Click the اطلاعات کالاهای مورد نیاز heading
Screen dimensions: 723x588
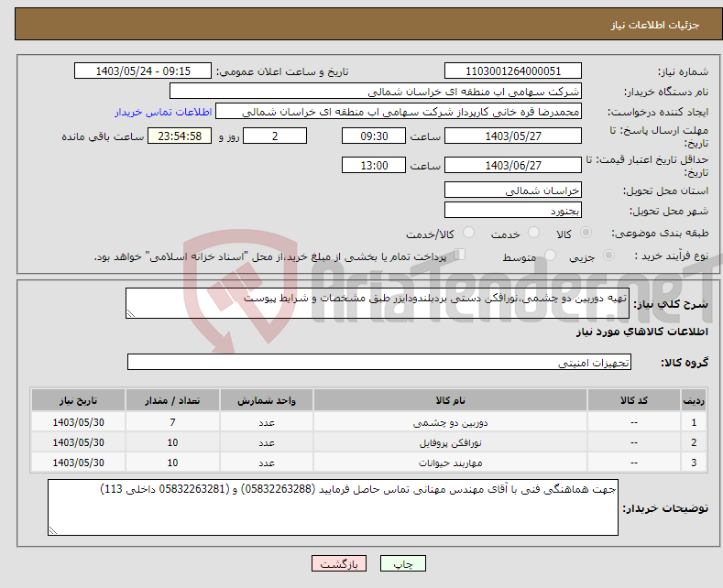tap(641, 332)
